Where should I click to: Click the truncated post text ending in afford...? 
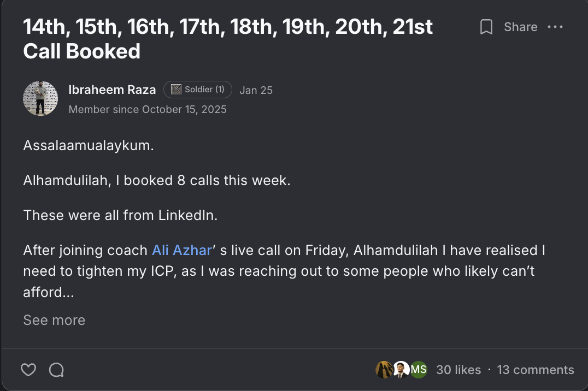coord(284,271)
